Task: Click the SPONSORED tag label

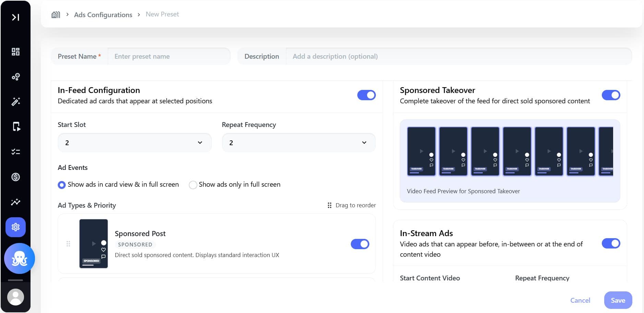Action: click(x=135, y=244)
